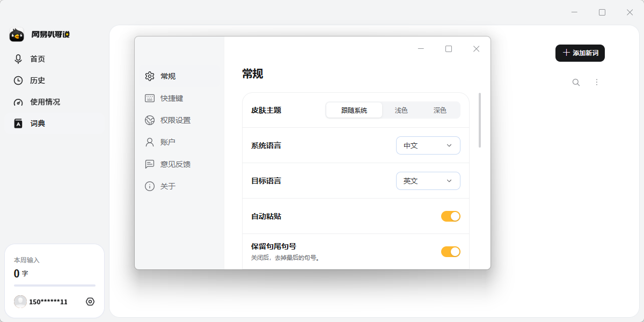This screenshot has width=644, height=322.
Task: Click the keyboard icon beside 快捷键
Action: pyautogui.click(x=150, y=98)
